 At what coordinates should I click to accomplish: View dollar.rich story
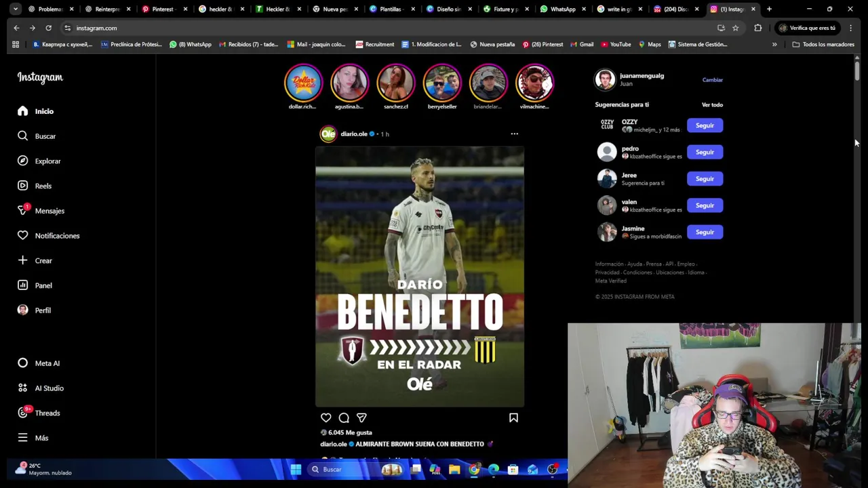point(303,83)
